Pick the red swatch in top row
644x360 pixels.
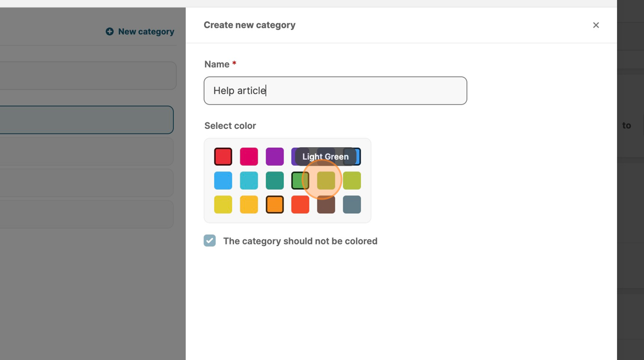click(x=223, y=156)
